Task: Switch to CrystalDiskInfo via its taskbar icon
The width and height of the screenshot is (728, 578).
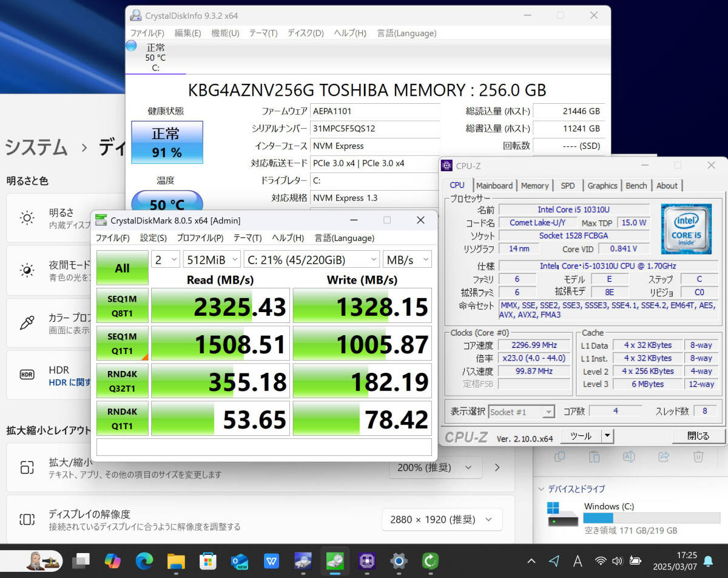Action: [303, 560]
